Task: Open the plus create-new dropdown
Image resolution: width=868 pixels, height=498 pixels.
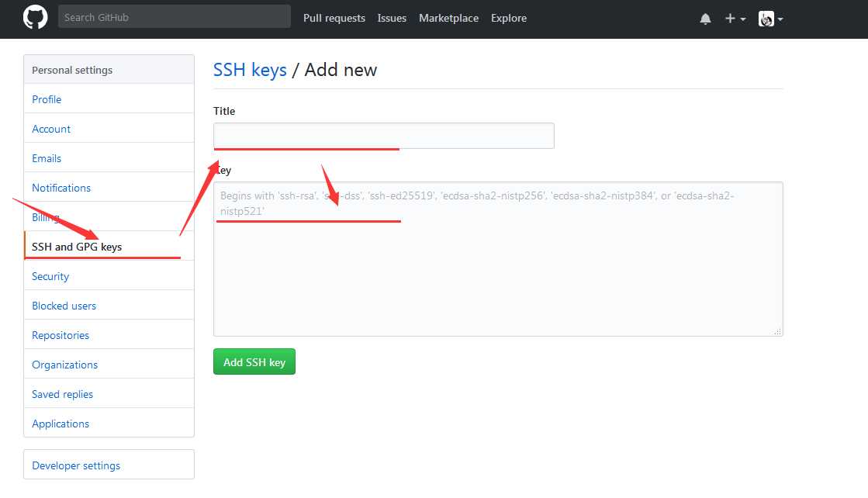Action: tap(735, 19)
